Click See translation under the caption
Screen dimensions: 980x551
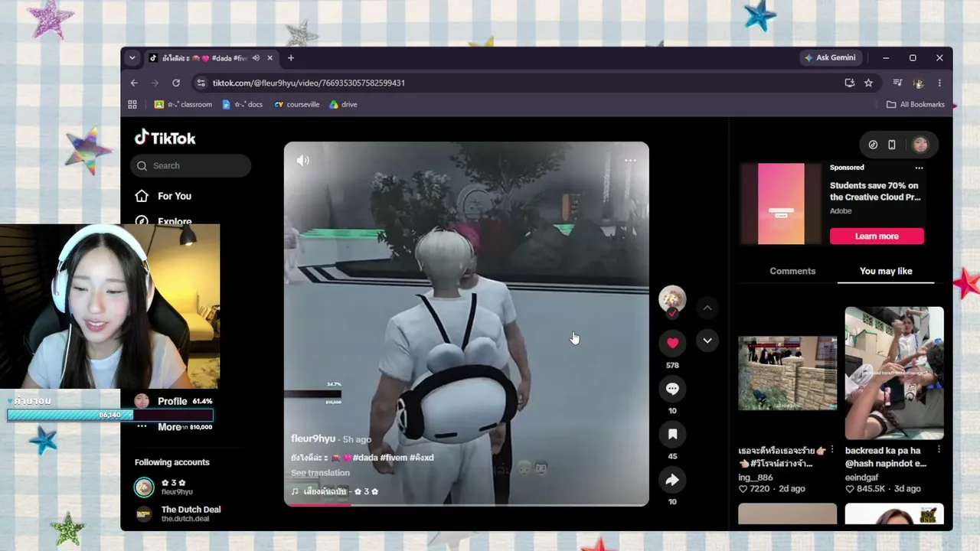pyautogui.click(x=320, y=473)
